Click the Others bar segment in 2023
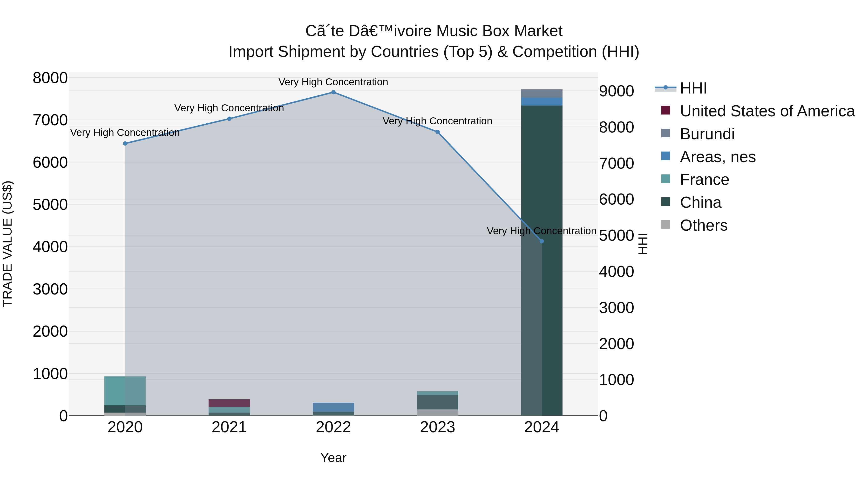The height and width of the screenshot is (488, 868). pos(437,413)
